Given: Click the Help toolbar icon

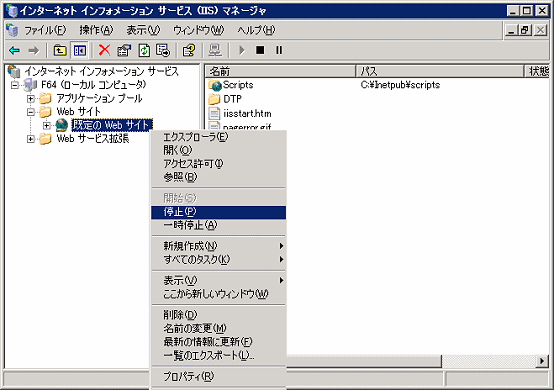Looking at the screenshot, I should click(189, 51).
